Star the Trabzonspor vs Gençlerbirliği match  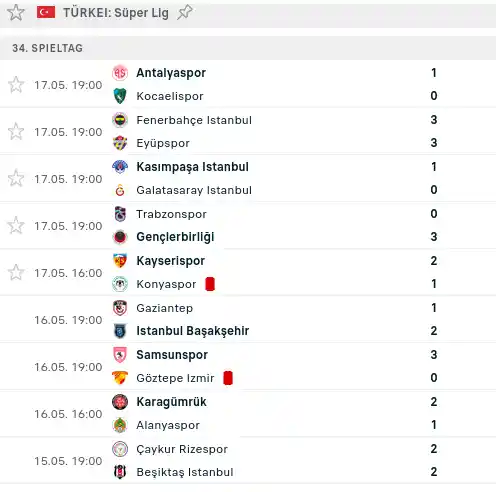(x=16, y=225)
